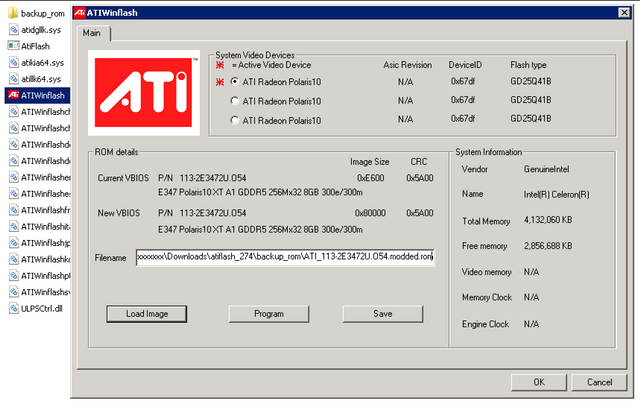
Task: Select the ATIWinflashpl file icon
Action: (x=14, y=275)
